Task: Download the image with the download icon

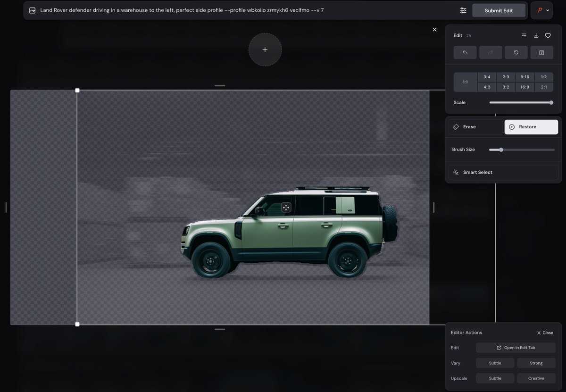Action: click(536, 35)
